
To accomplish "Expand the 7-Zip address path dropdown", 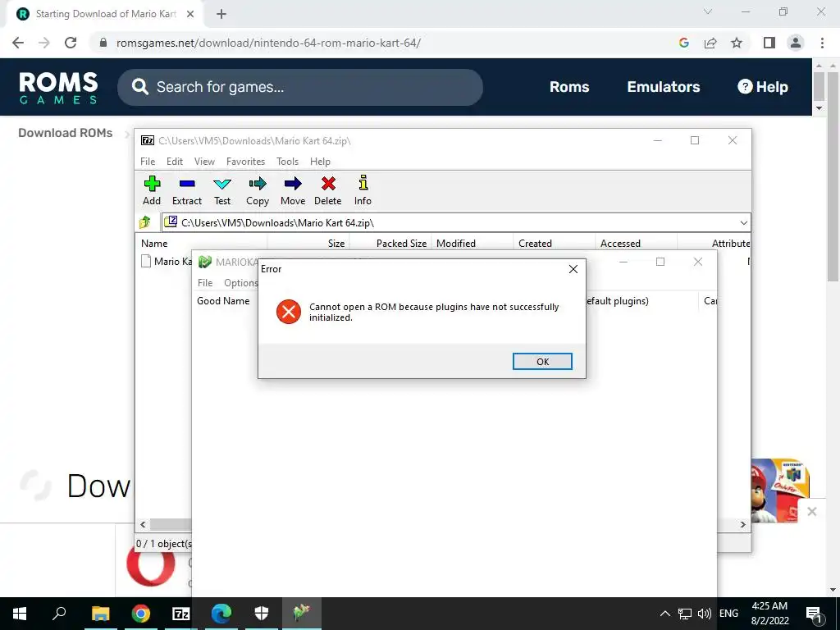I will (743, 223).
